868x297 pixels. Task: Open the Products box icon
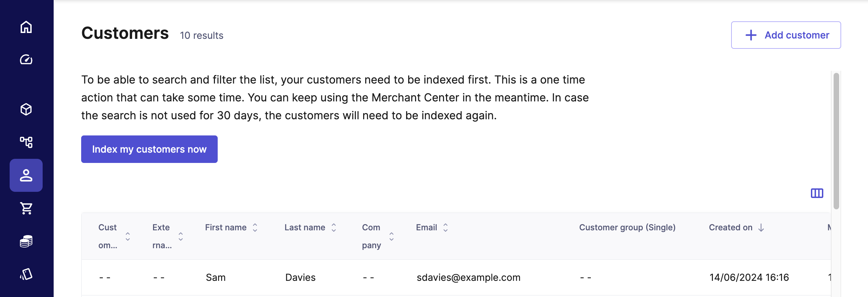(26, 109)
